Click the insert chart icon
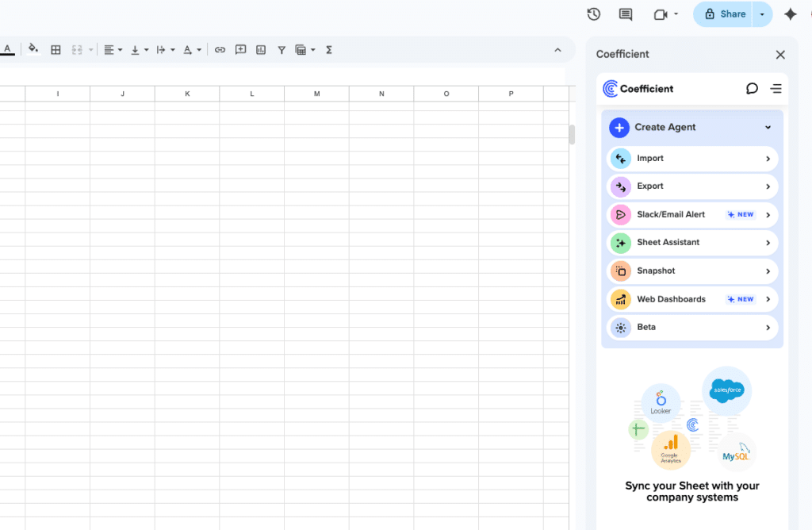 pos(261,50)
